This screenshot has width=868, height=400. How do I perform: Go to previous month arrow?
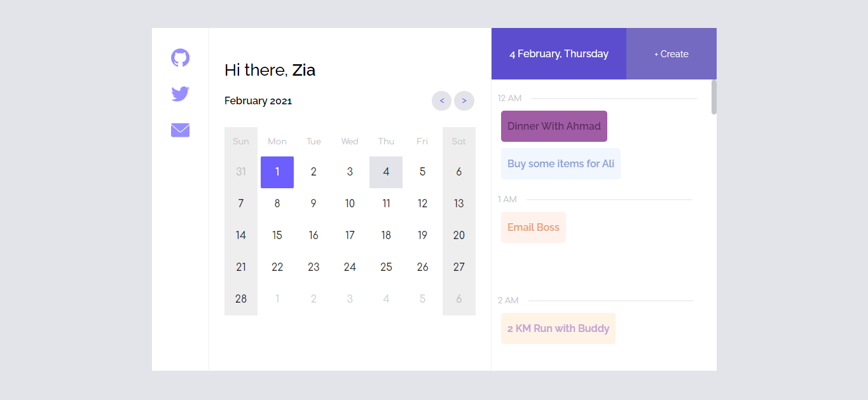coord(442,100)
